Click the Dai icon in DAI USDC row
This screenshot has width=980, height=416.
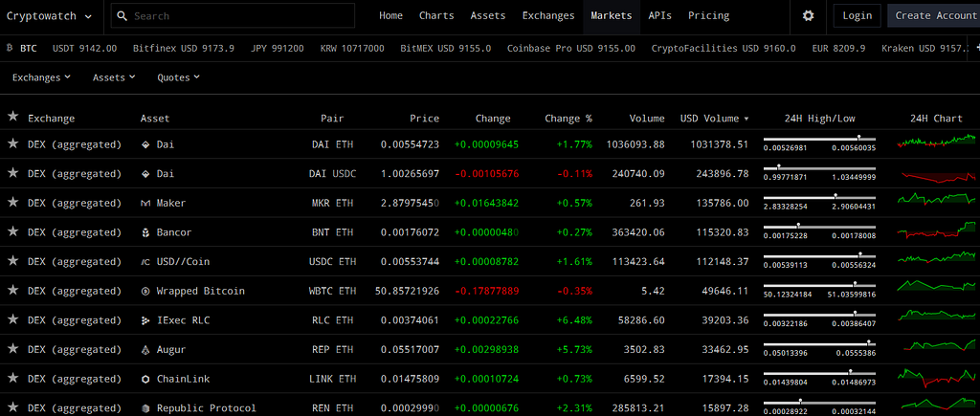[145, 174]
